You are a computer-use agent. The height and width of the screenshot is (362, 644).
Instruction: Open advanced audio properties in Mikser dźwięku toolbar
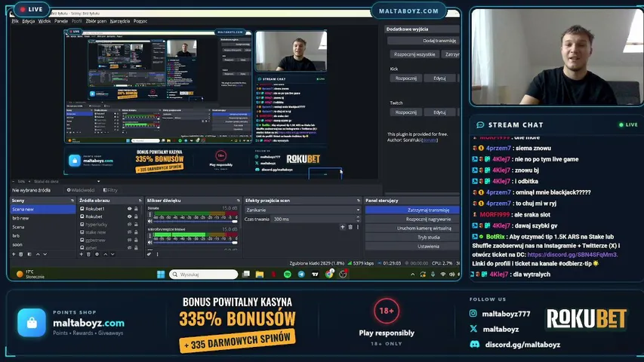pos(149,254)
